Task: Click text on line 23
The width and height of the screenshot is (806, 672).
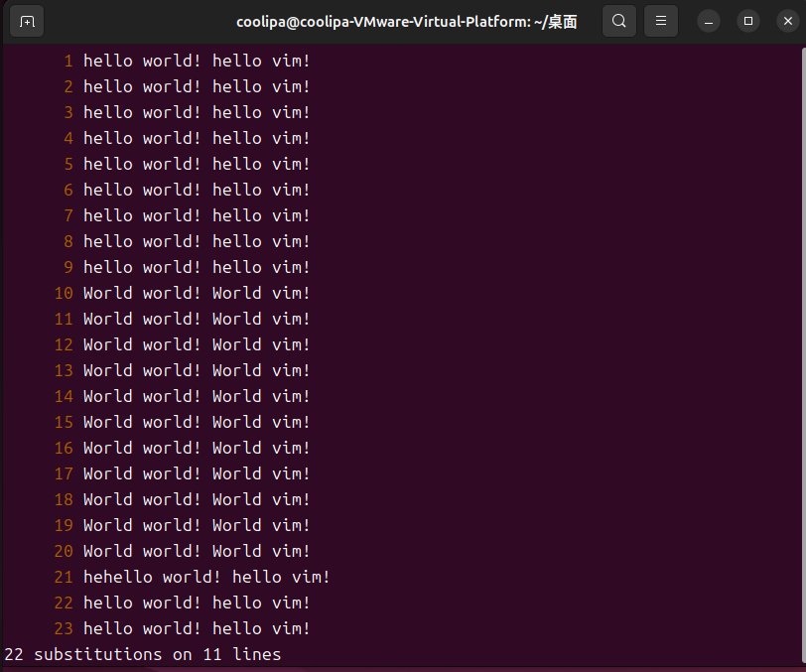Action: (x=197, y=628)
